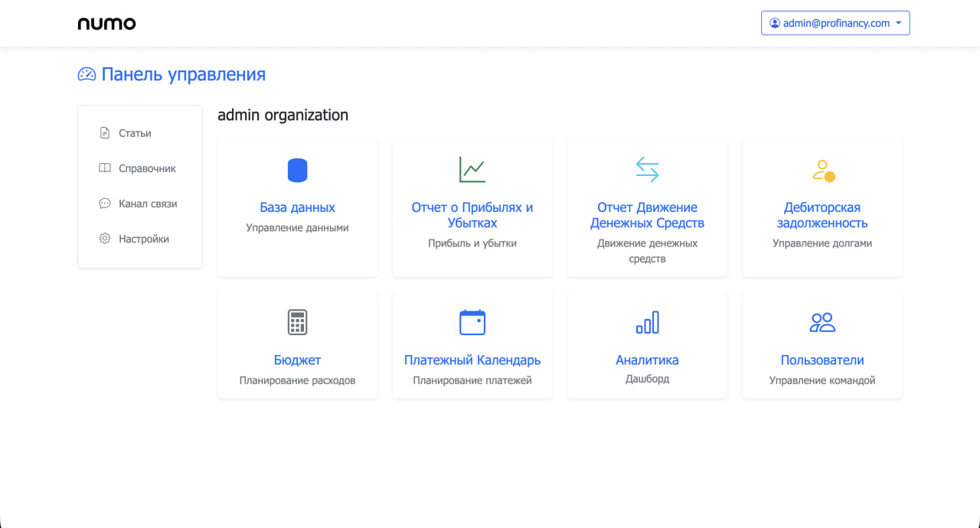Click the dashboard speedometer icon
The image size is (980, 528).
[87, 74]
